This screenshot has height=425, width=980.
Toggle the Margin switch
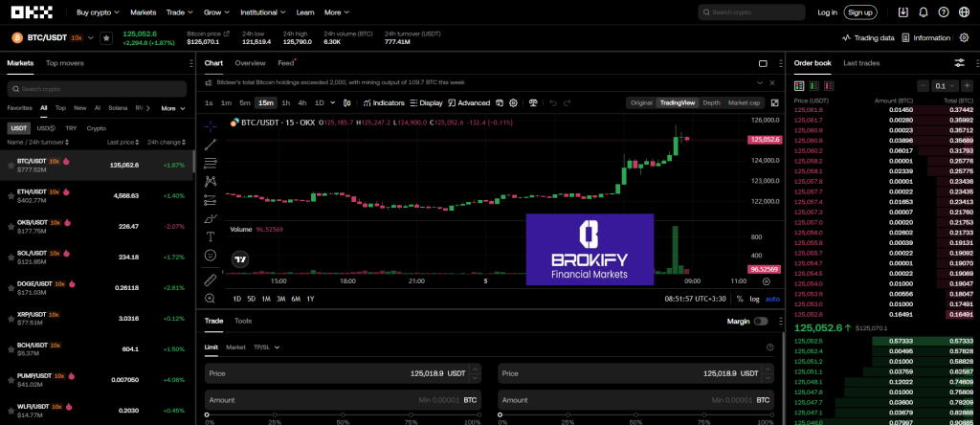(762, 322)
